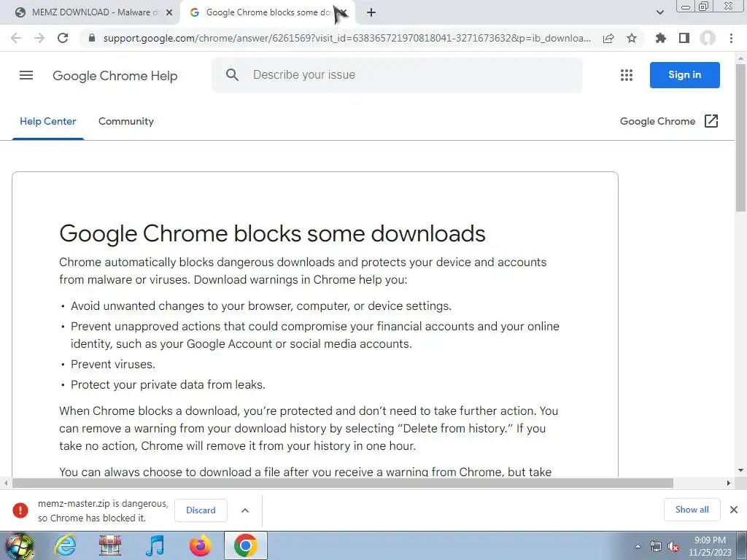This screenshot has width=747, height=560.
Task: Open the side panel icon
Action: (684, 38)
